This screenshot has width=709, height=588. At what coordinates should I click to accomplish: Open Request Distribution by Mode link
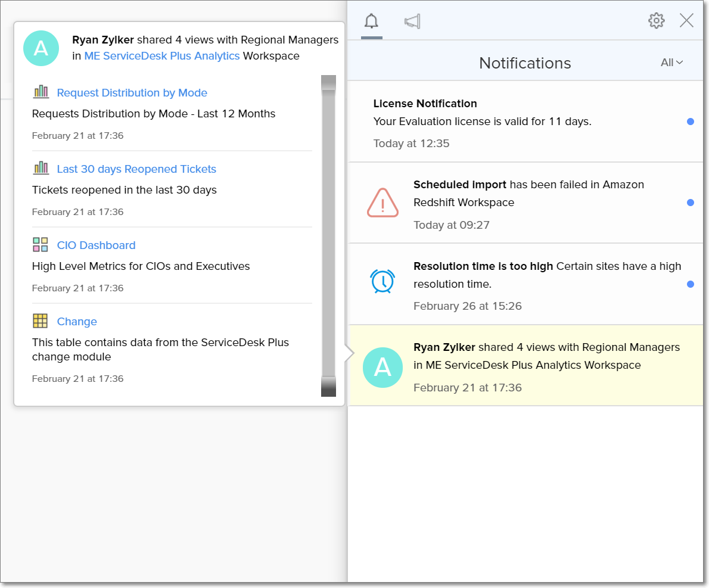point(132,93)
